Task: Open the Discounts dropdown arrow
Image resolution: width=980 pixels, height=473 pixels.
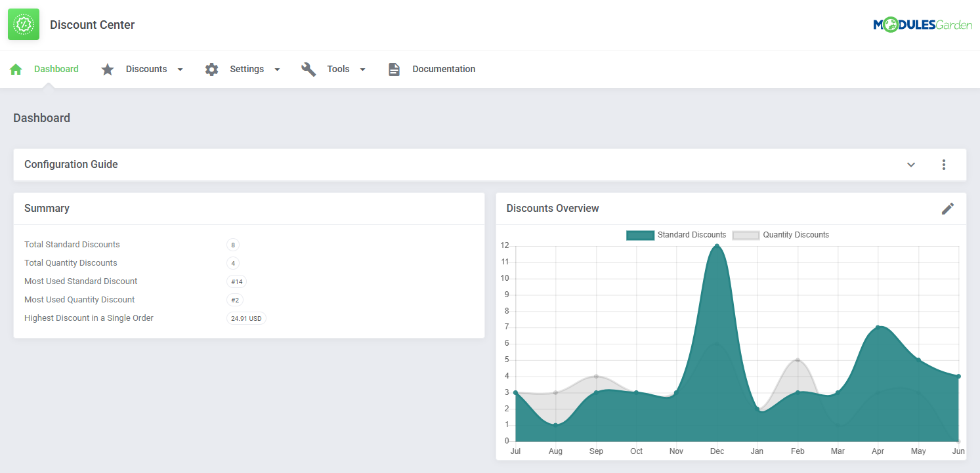Action: [181, 70]
